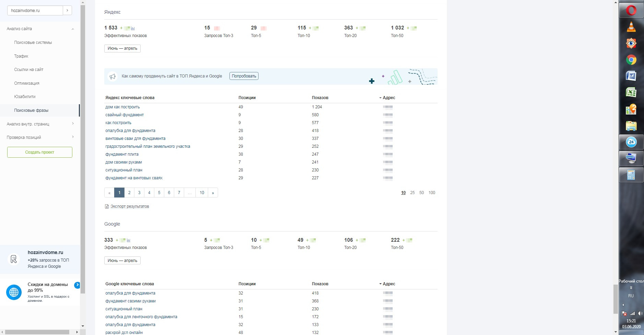Click the Яндекс Топ-50 value 1 032
The height and width of the screenshot is (335, 644).
coord(397,28)
